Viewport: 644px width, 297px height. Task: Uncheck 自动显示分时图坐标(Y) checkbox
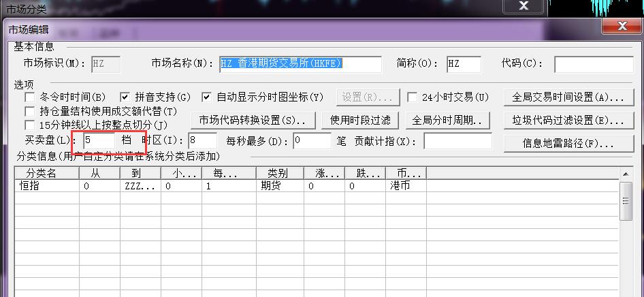[x=206, y=97]
